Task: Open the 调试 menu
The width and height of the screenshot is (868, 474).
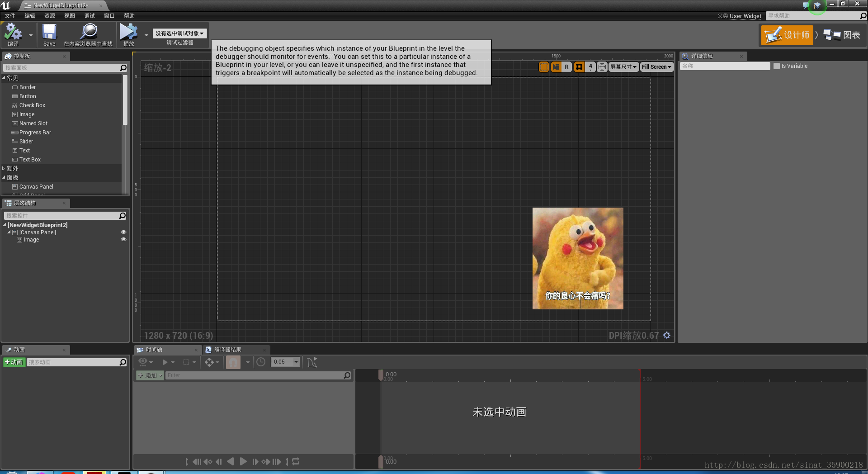Action: coord(90,16)
